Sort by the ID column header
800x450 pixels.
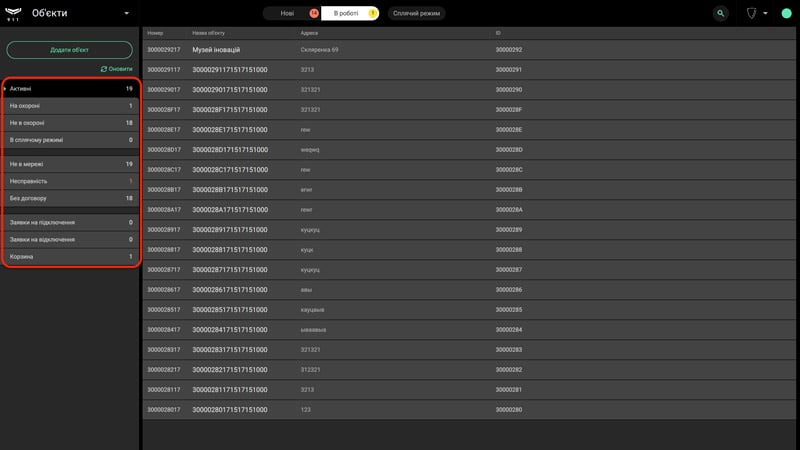click(498, 33)
